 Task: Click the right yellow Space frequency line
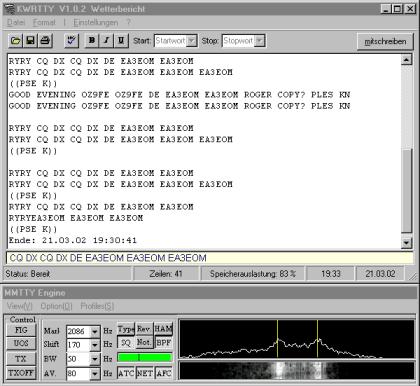click(x=317, y=339)
